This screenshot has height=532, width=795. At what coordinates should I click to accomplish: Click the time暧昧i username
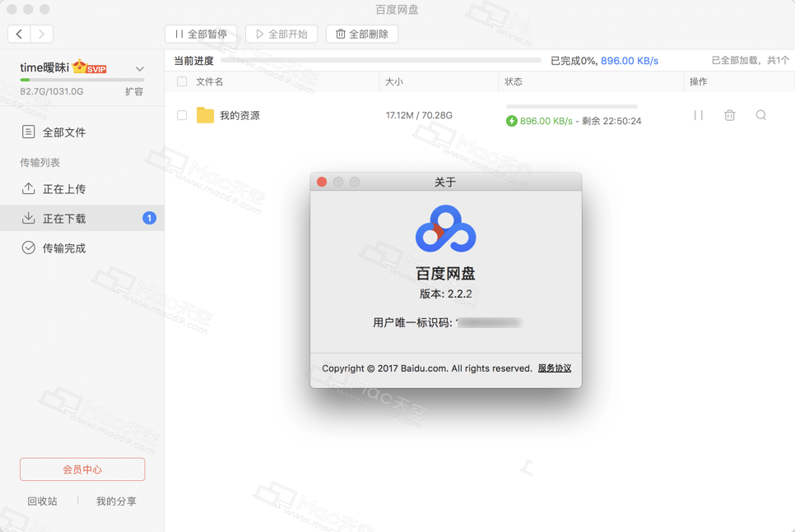[44, 67]
